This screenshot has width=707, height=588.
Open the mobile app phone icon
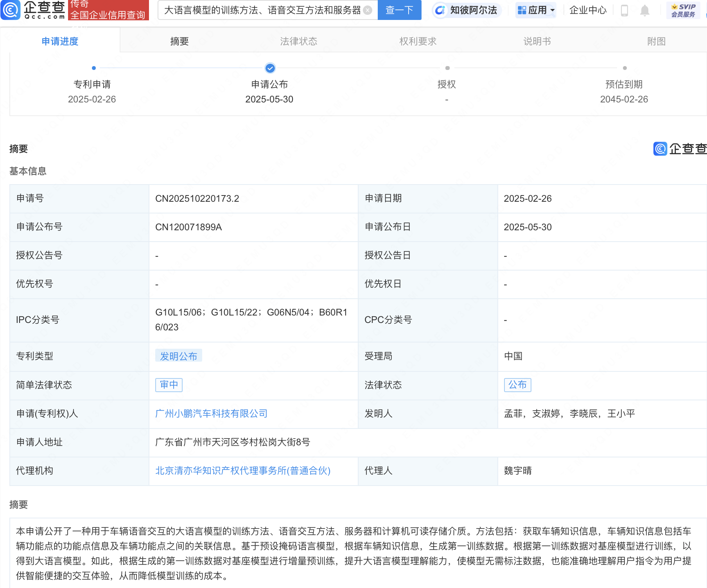(624, 10)
